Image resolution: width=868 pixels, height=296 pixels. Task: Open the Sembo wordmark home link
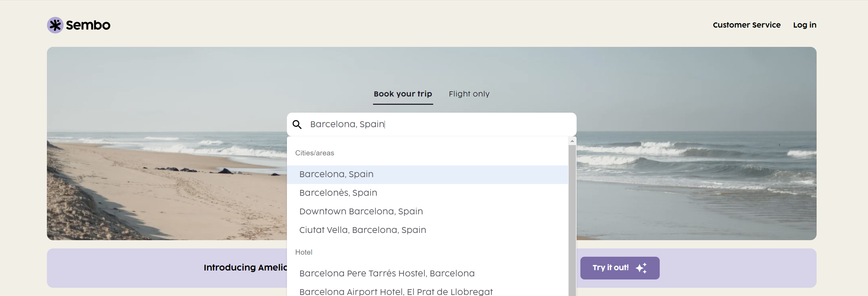[x=88, y=25]
